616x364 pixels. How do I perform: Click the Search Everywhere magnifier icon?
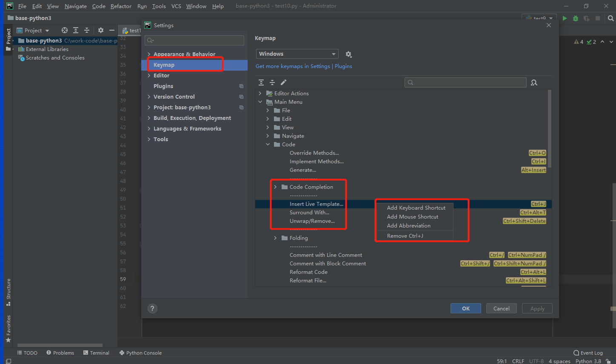click(x=611, y=18)
